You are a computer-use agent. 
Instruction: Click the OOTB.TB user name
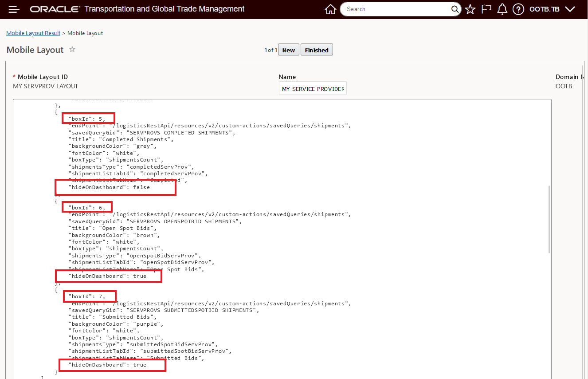tap(545, 9)
